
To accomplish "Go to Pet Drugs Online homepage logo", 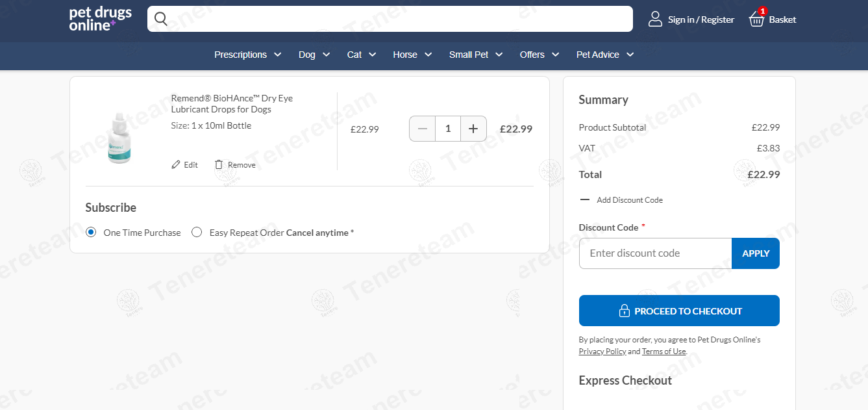I will coord(101,19).
